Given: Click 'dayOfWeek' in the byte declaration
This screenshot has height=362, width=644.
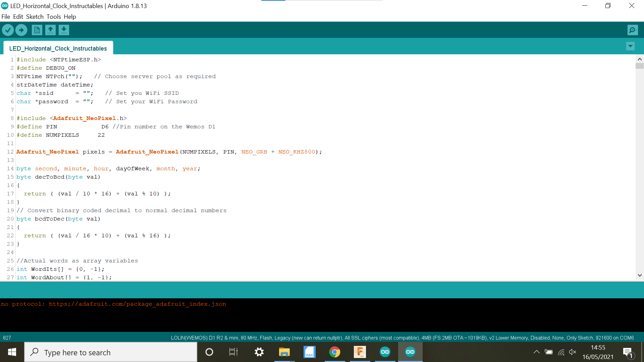Looking at the screenshot, I should coord(132,169).
